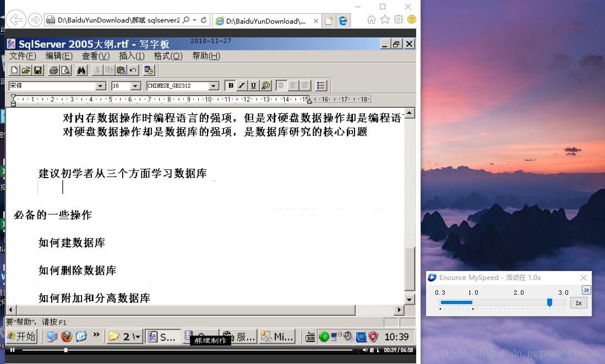This screenshot has width=605, height=364.
Task: Switch to the Mi... taskbar window
Action: pyautogui.click(x=277, y=337)
